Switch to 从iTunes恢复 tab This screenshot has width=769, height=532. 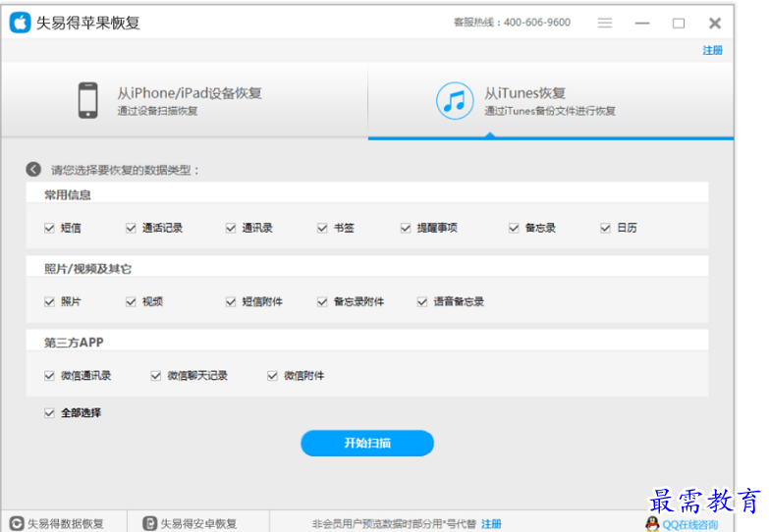pos(551,100)
